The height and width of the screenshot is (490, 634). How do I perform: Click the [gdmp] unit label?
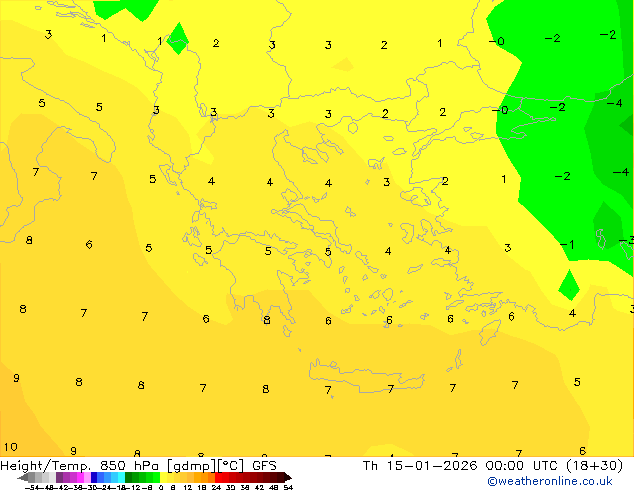(x=192, y=466)
